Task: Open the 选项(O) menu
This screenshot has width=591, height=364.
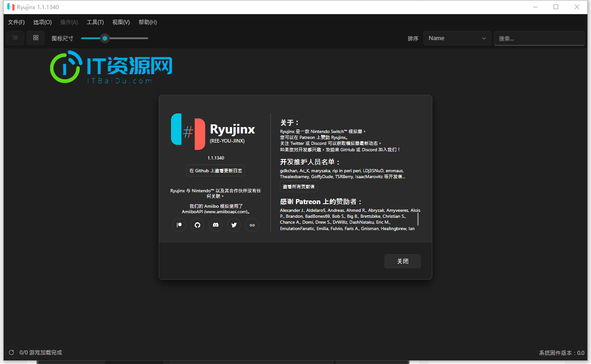Action: (x=42, y=22)
